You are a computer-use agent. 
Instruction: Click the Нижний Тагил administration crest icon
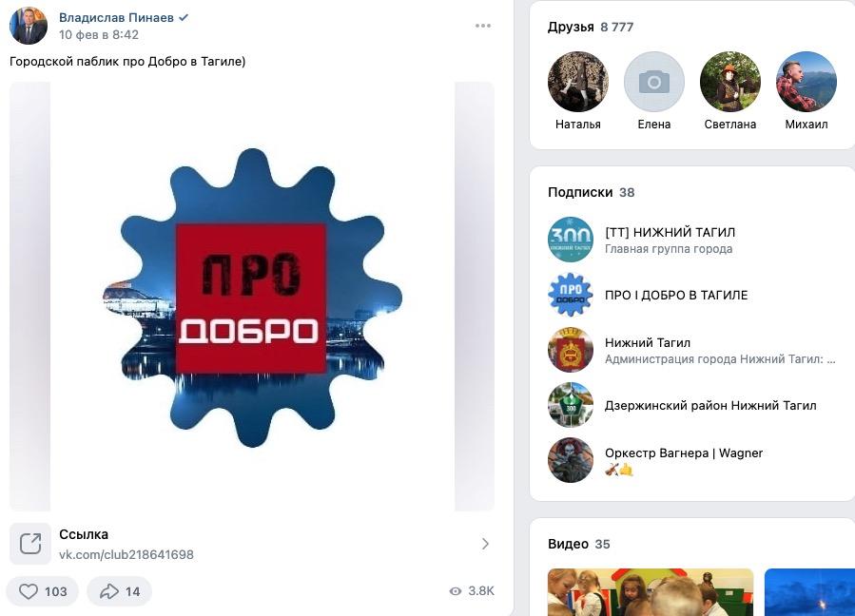point(571,351)
